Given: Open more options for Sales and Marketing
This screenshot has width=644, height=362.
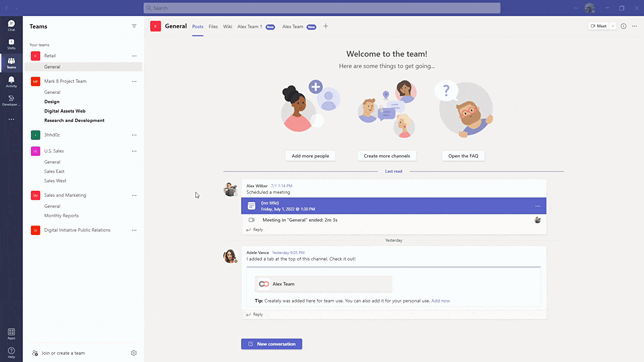Looking at the screenshot, I should [x=134, y=196].
